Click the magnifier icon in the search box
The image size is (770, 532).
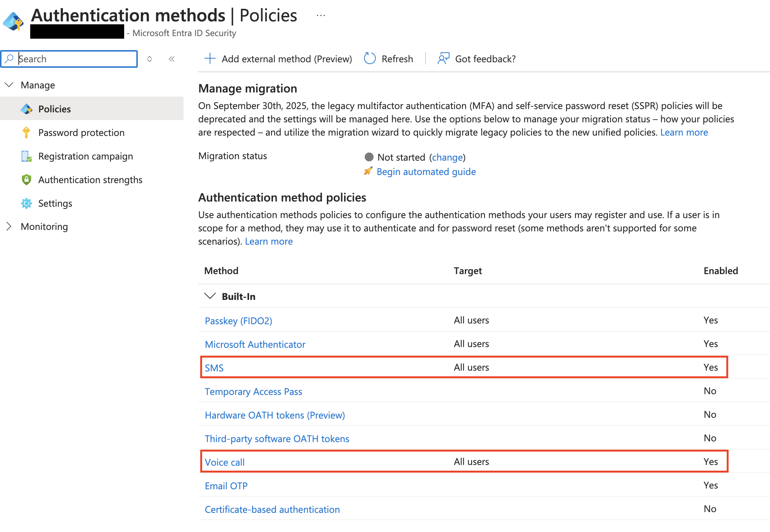10,59
